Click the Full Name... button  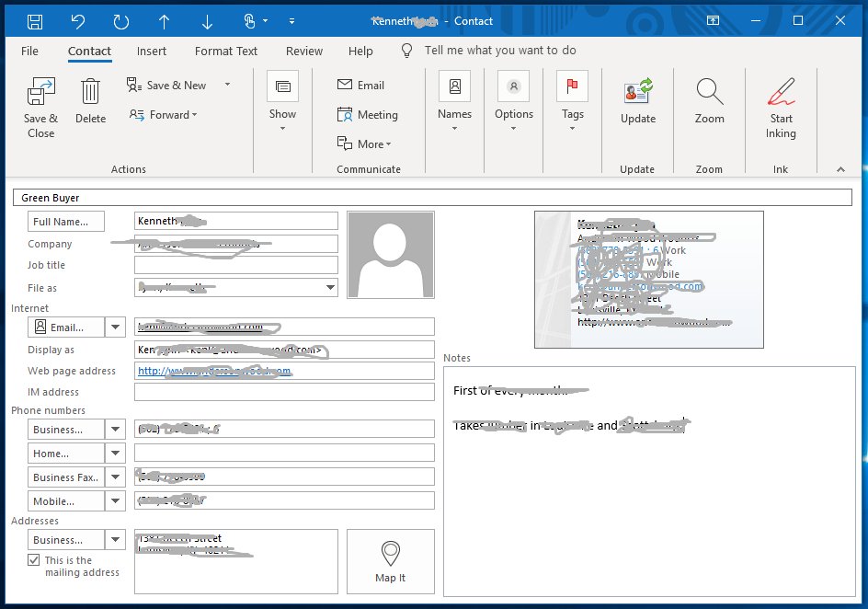point(66,222)
